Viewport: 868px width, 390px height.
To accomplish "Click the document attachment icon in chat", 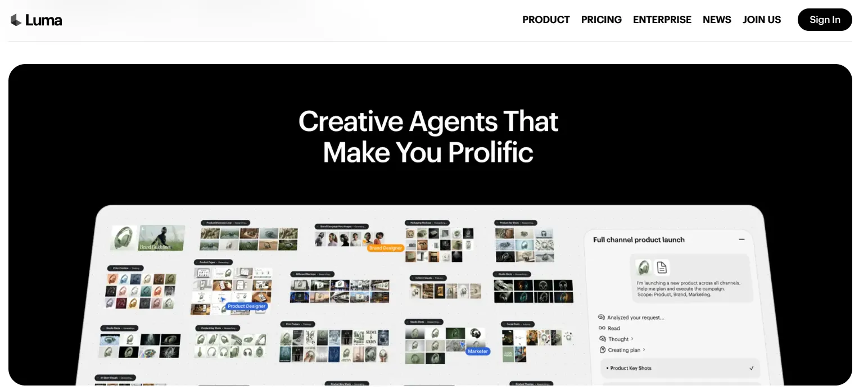I will click(x=662, y=267).
